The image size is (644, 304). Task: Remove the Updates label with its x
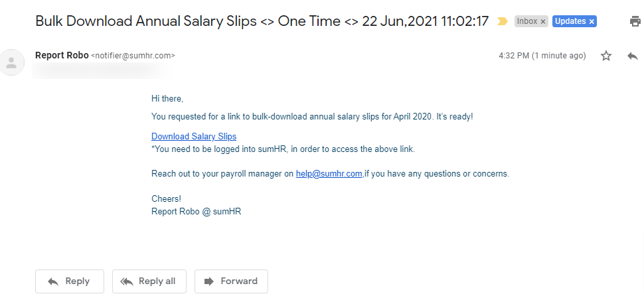[x=592, y=22]
